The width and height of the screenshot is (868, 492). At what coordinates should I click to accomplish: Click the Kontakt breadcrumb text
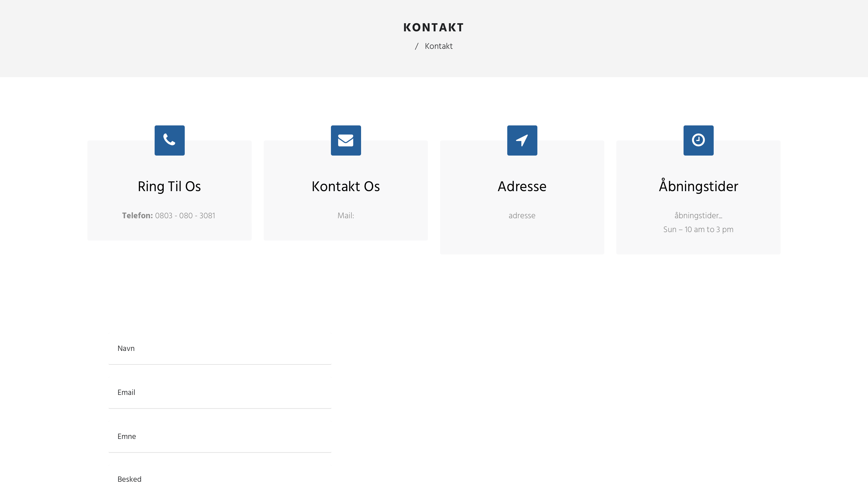[439, 46]
